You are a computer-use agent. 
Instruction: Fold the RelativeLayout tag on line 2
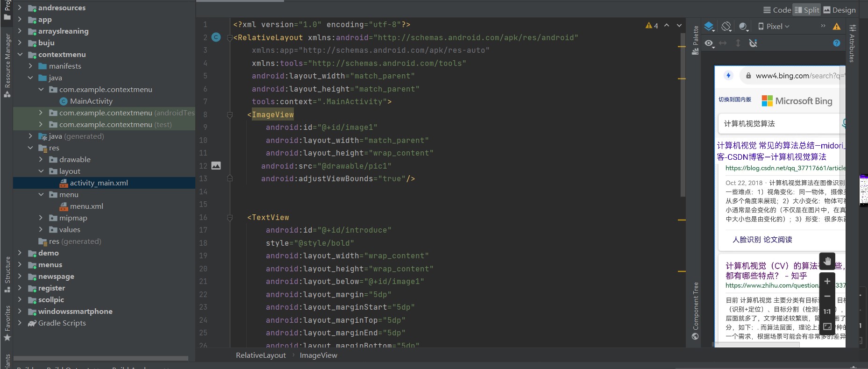tap(229, 38)
